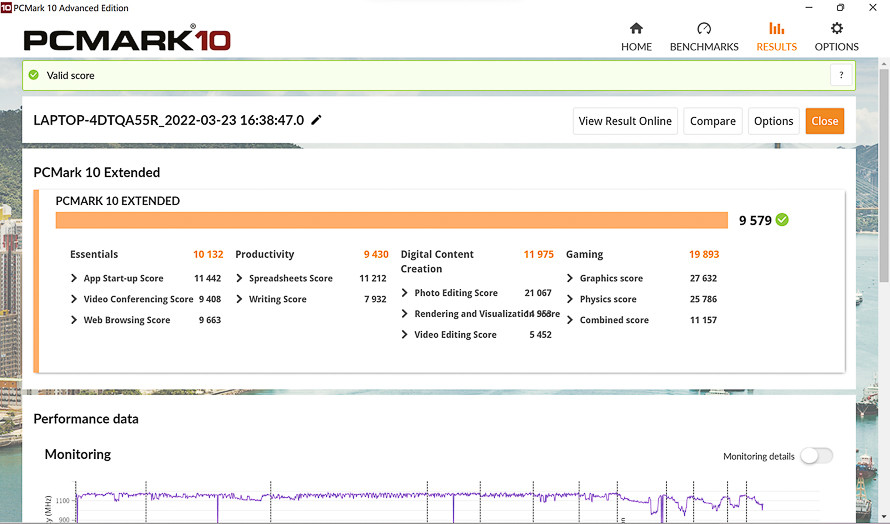Image resolution: width=890 pixels, height=524 pixels.
Task: Expand App Start-up Score details
Action: tap(74, 278)
